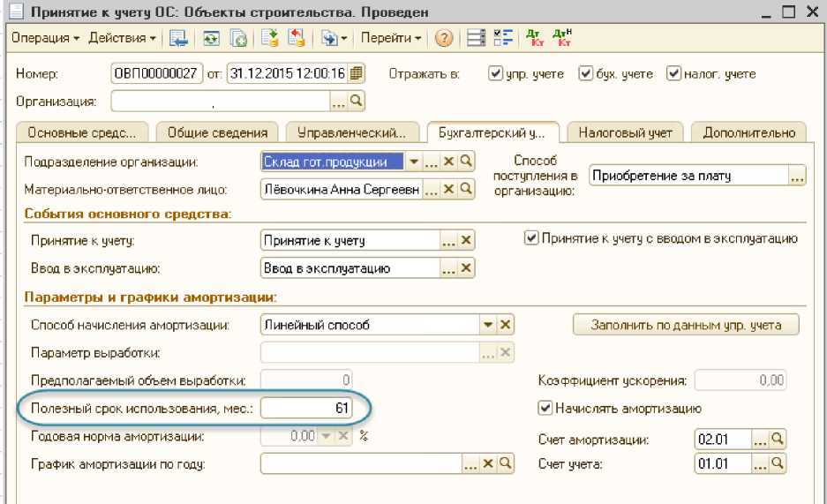827x504 pixels.
Task: Click the list settings toolbar icon
Action: tap(476, 38)
